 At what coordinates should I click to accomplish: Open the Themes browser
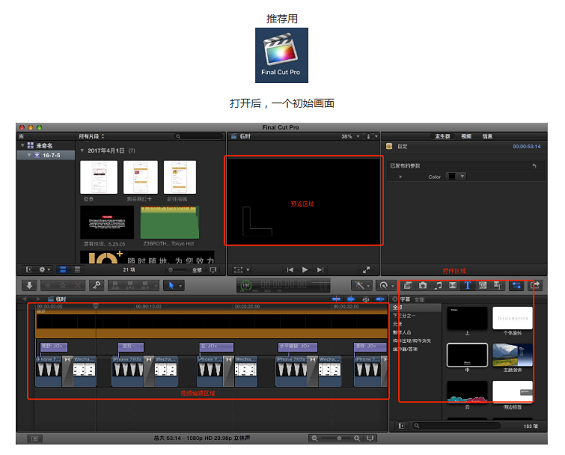[x=497, y=285]
